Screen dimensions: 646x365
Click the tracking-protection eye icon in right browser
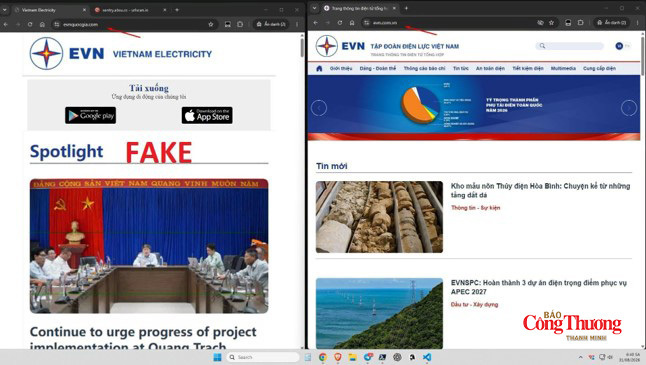(x=541, y=23)
